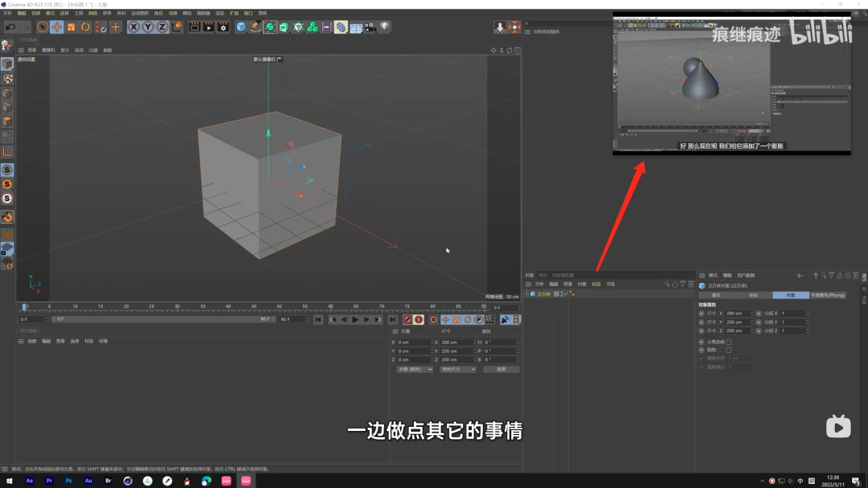
Task: Toggle Autokeying button
Action: [x=419, y=320]
